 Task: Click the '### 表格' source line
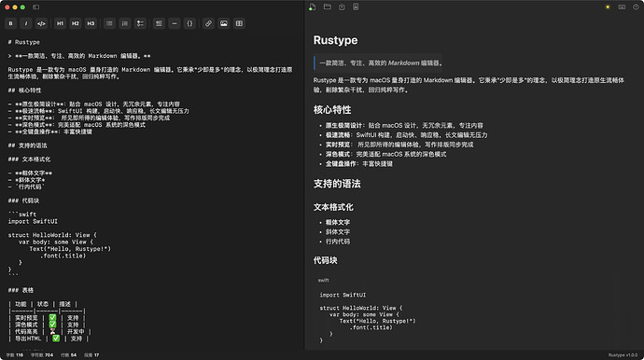click(21, 290)
